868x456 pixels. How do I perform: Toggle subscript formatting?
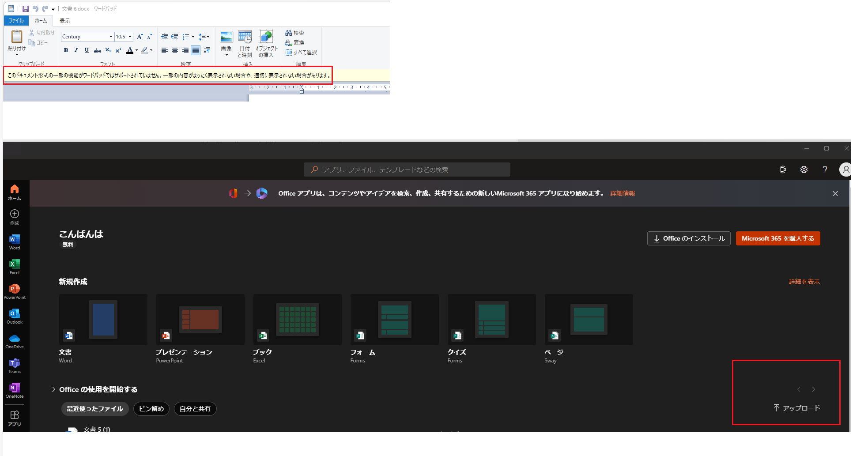click(108, 50)
